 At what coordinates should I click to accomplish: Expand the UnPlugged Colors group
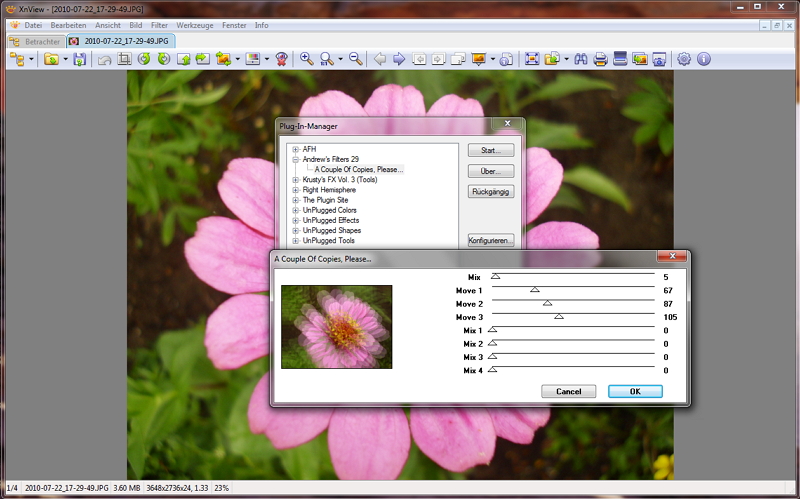click(x=296, y=210)
